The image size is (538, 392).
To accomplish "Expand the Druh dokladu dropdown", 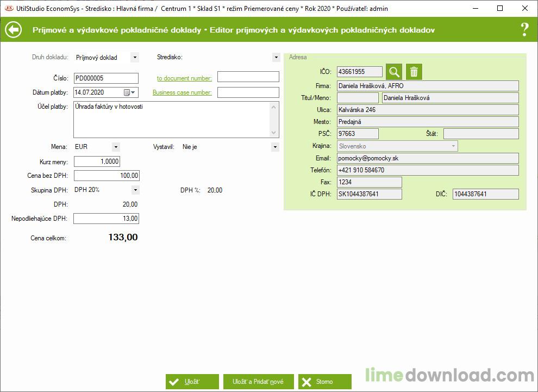I will point(135,57).
